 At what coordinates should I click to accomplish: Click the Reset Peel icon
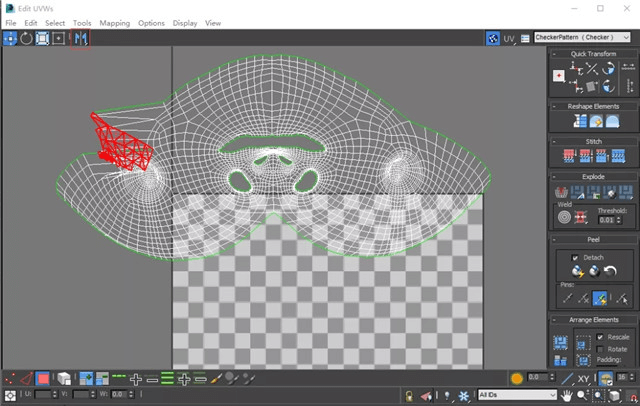(x=610, y=271)
